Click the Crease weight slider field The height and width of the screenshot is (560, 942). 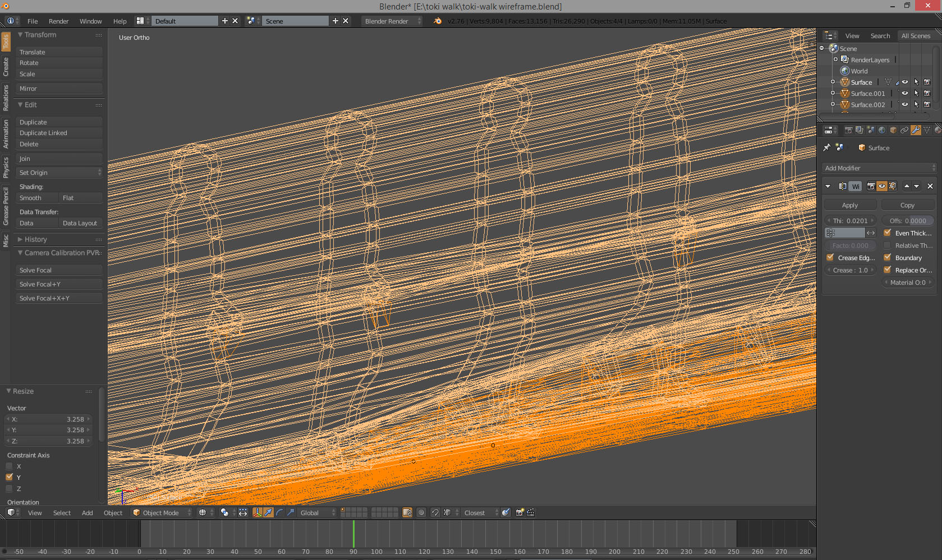pos(850,270)
